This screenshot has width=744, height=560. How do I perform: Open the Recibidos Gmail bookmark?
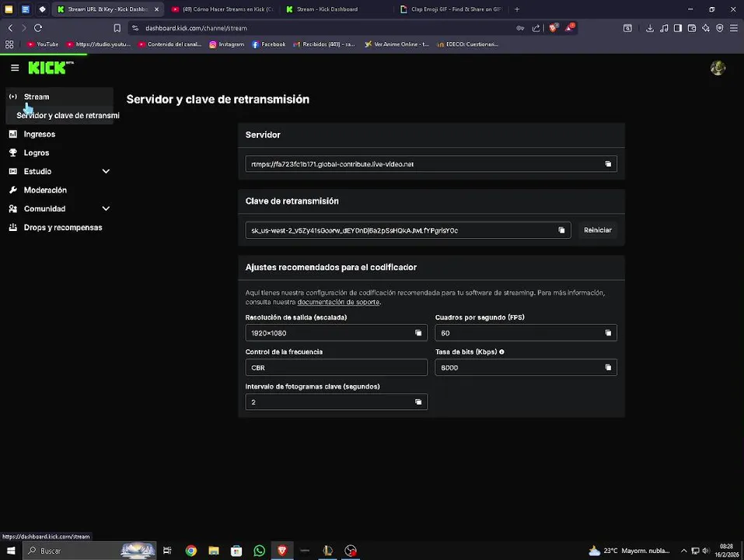tap(324, 44)
